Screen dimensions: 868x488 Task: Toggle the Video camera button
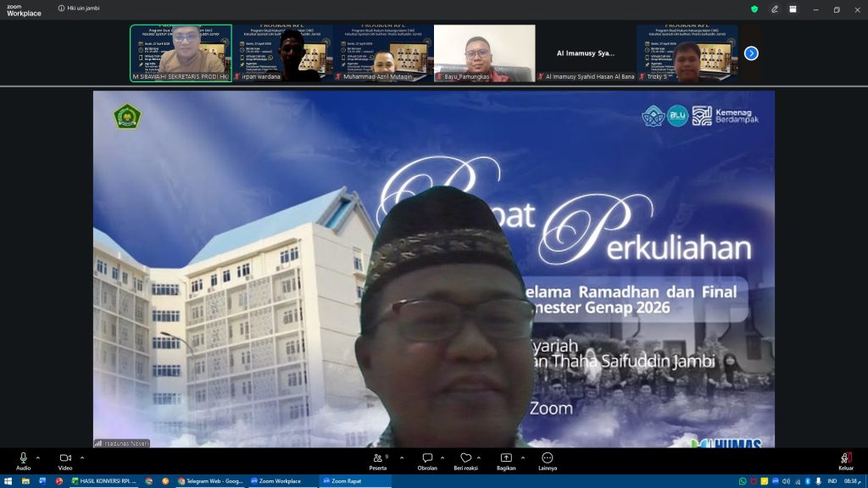tap(65, 458)
